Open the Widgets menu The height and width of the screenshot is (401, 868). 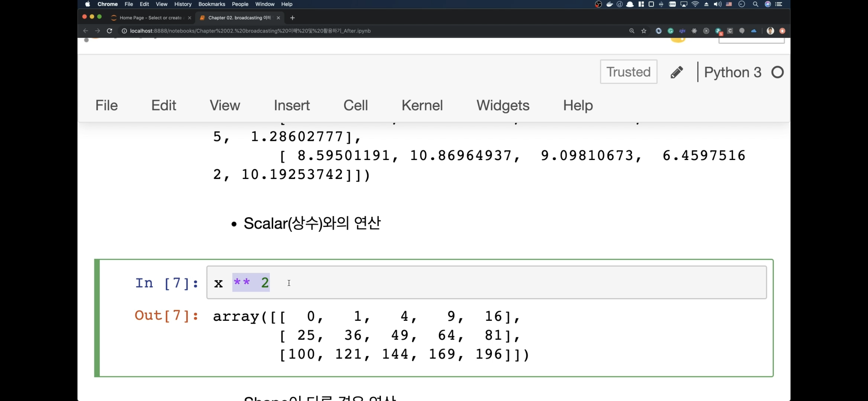pyautogui.click(x=503, y=105)
